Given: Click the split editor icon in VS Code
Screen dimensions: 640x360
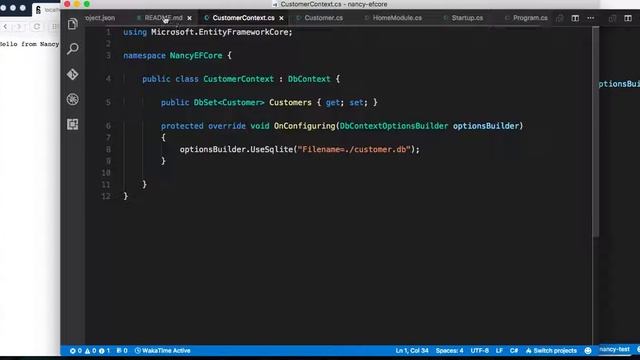Looking at the screenshot, I should point(575,18).
